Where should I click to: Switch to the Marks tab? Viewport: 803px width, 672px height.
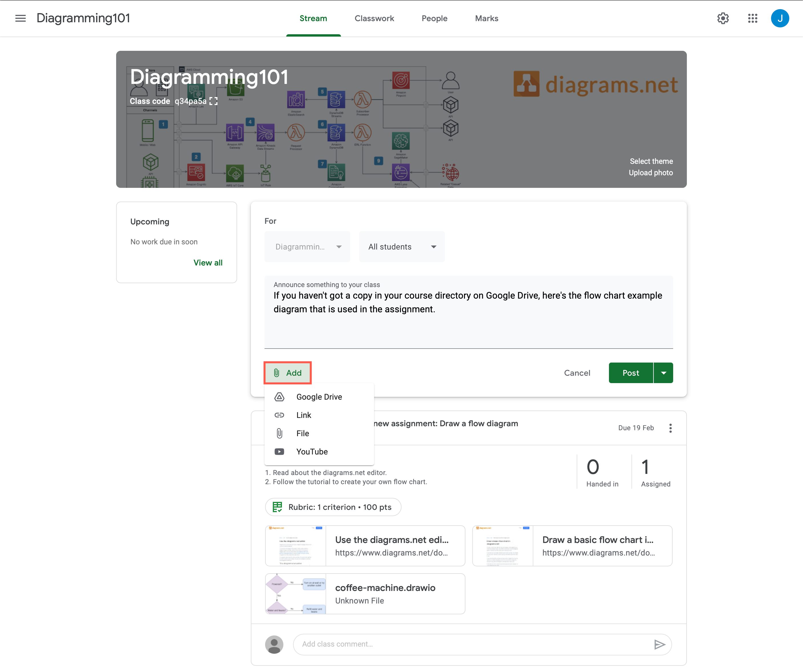tap(486, 18)
